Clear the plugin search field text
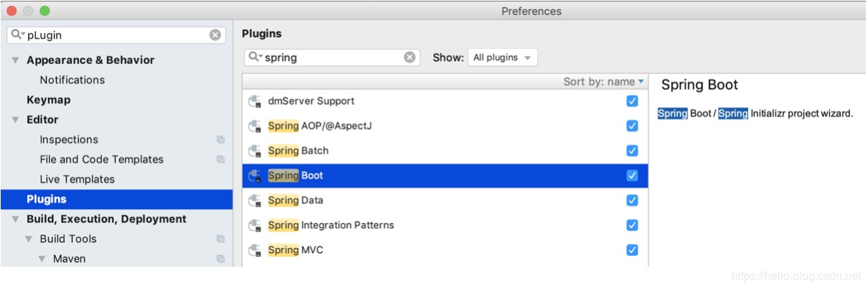 [410, 58]
